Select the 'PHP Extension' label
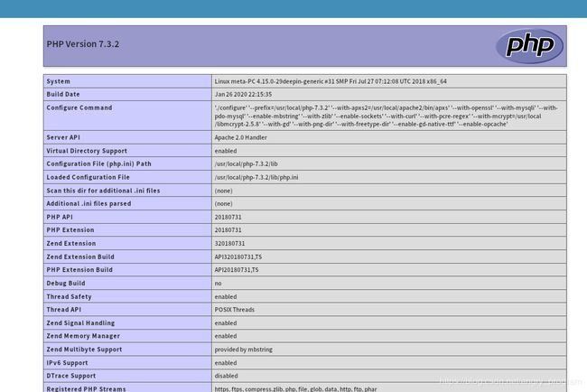Screen dimensions: 587x392 (x=70, y=230)
